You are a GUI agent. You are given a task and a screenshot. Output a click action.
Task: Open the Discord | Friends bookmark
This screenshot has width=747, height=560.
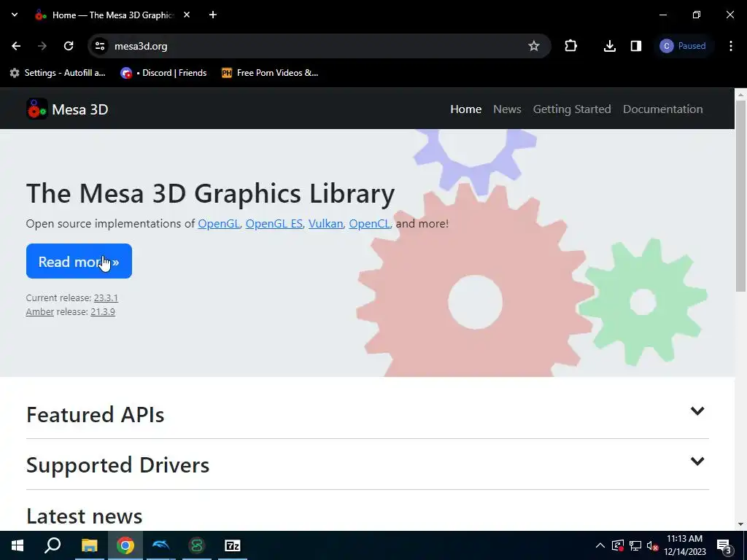(164, 73)
